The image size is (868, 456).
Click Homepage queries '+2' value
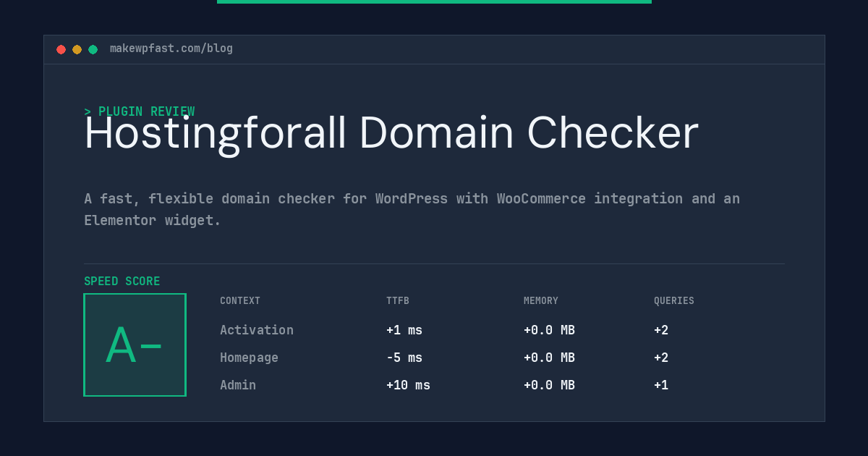tap(661, 358)
